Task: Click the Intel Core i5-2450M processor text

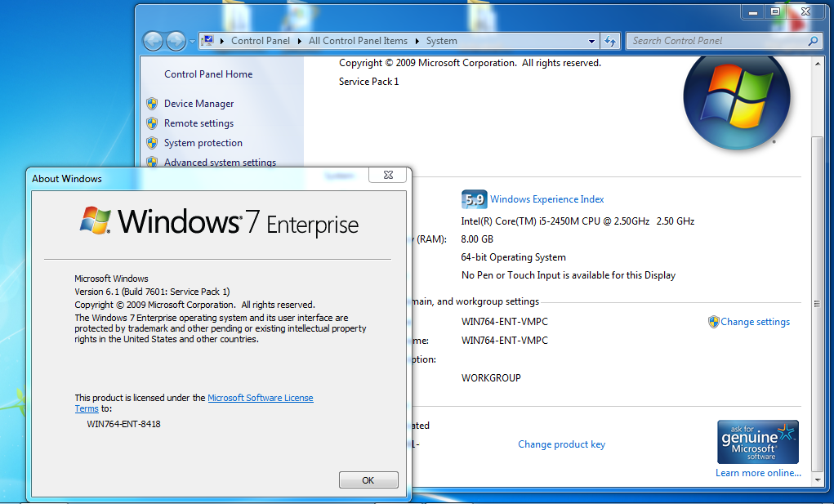Action: 578,221
